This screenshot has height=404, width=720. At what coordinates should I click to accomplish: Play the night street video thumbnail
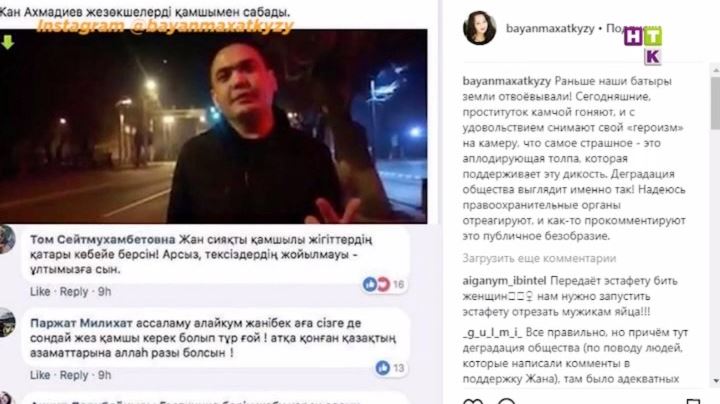pos(214,126)
